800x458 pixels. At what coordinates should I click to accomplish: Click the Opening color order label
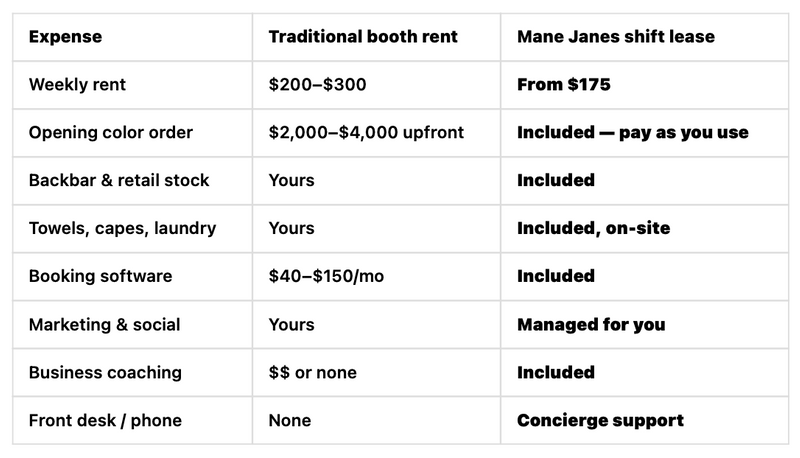(111, 133)
